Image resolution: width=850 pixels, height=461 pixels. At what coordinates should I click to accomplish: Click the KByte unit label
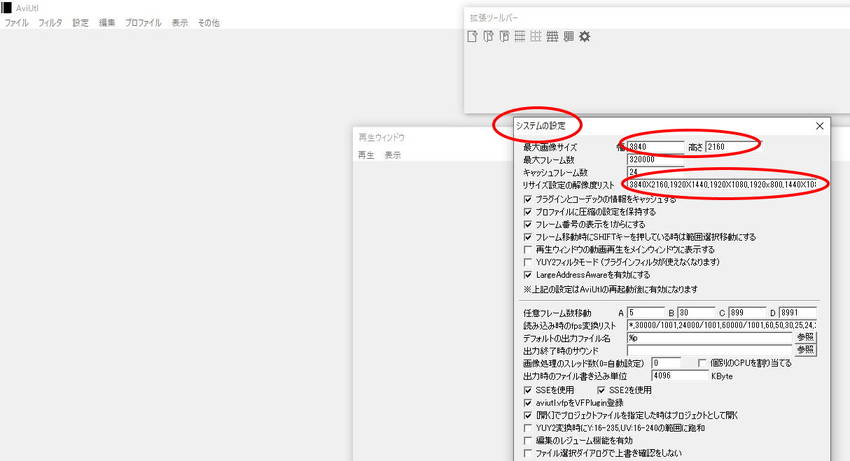(x=722, y=376)
